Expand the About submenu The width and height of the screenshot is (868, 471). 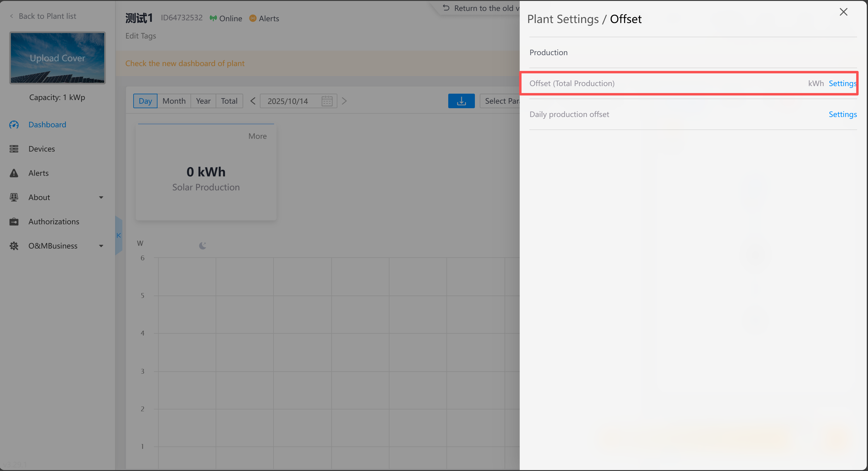101,198
